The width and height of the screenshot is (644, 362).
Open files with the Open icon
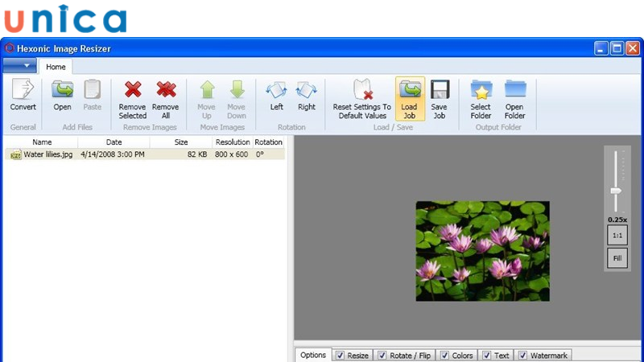[63, 89]
